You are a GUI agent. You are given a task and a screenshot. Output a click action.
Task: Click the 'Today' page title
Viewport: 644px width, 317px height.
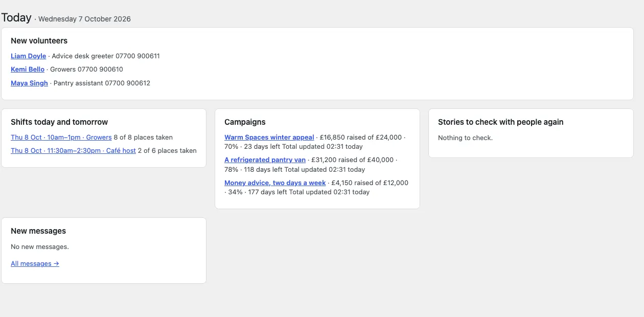[x=16, y=17]
